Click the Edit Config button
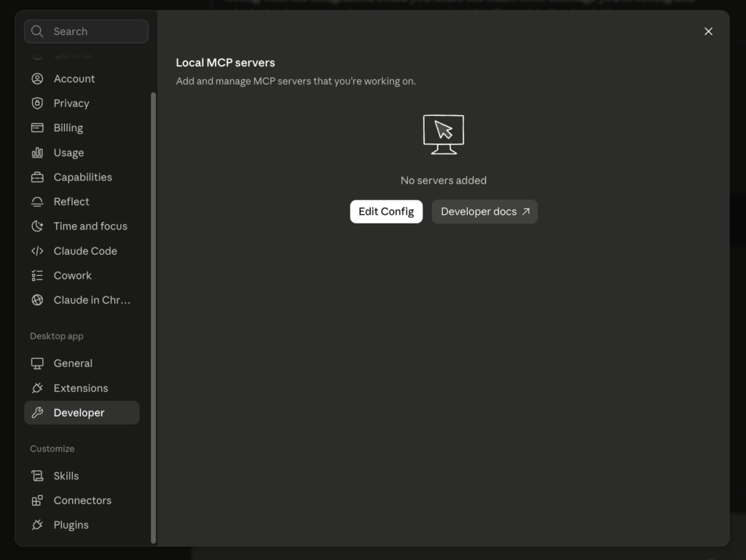The height and width of the screenshot is (560, 746). [386, 211]
